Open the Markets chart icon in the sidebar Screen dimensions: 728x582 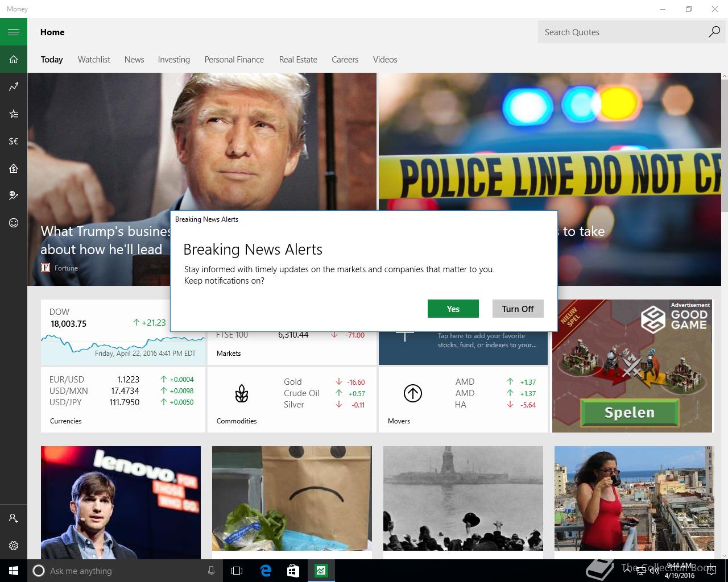14,86
